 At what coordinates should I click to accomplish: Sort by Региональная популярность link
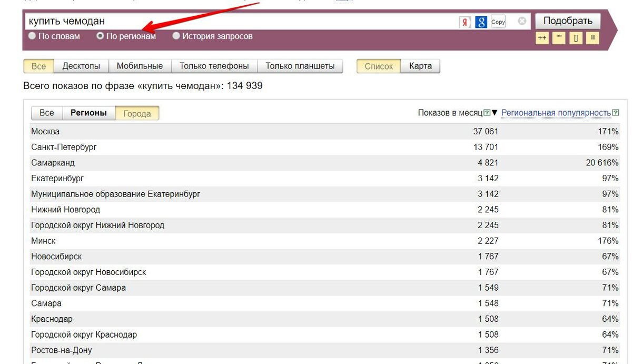[556, 113]
